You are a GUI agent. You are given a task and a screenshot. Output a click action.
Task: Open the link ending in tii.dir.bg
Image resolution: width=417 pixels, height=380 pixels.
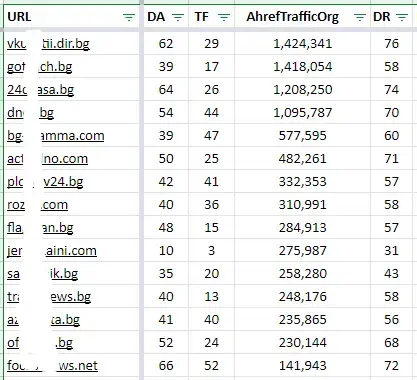[48, 44]
